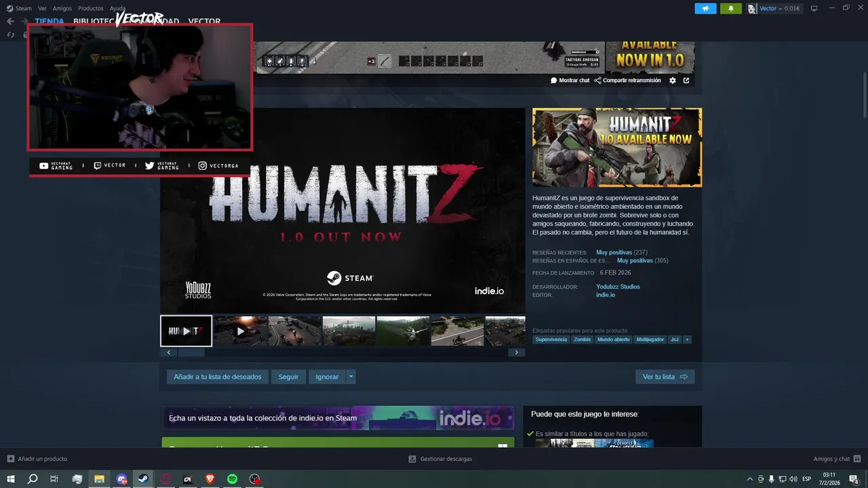Image resolution: width=868 pixels, height=488 pixels.
Task: Expand more tags with the plus button
Action: coord(687,340)
